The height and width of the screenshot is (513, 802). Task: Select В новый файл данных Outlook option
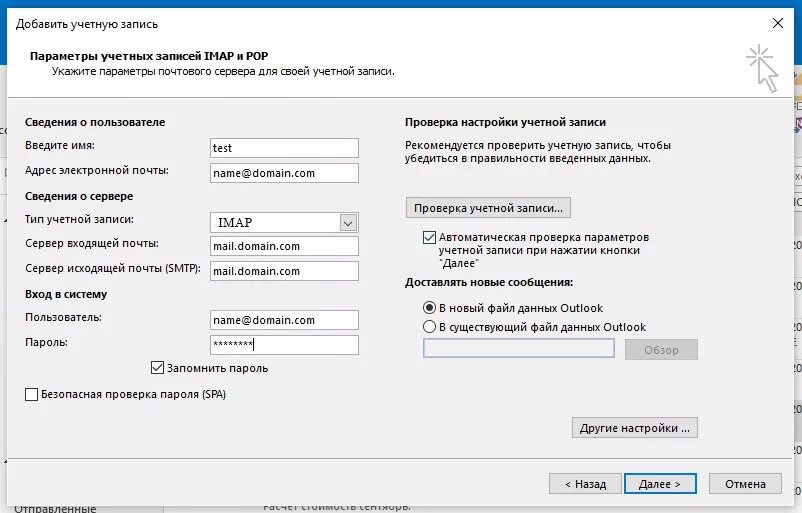pos(429,308)
